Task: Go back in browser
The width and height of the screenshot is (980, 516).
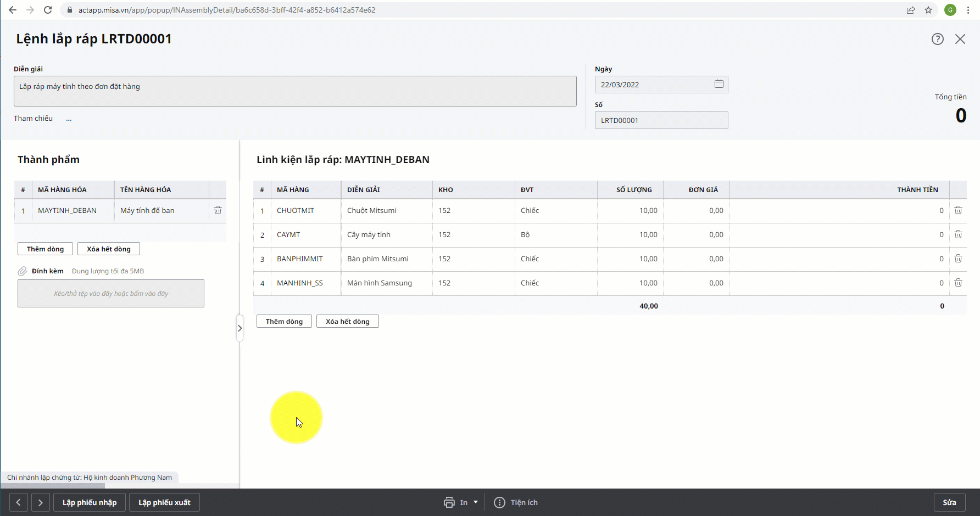Action: point(13,10)
